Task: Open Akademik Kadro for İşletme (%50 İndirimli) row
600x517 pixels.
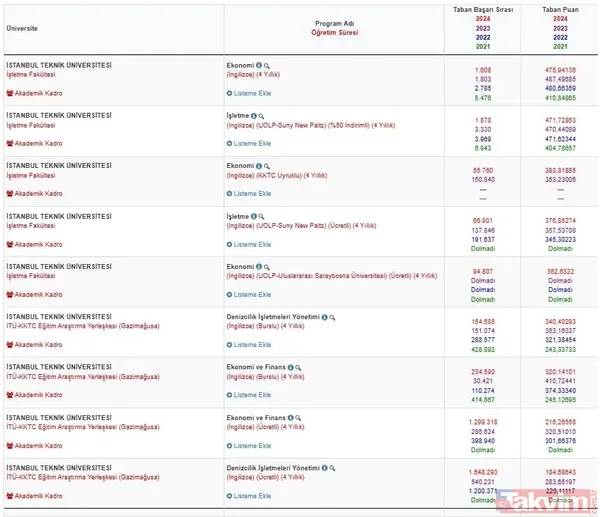Action: click(x=34, y=143)
